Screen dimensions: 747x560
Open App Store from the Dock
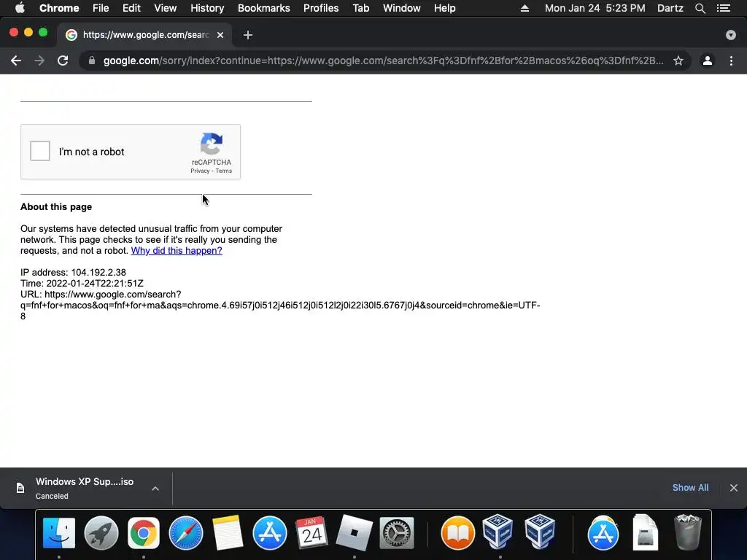[x=270, y=533]
